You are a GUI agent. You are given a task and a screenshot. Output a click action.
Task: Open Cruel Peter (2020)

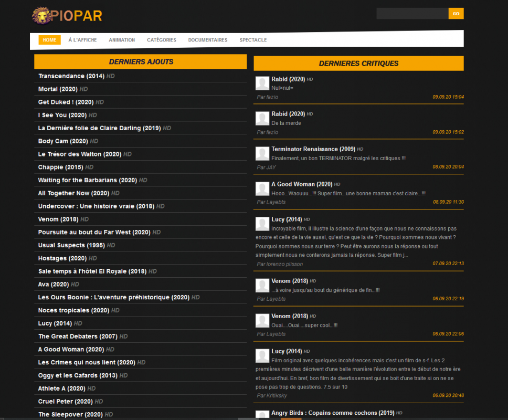pyautogui.click(x=66, y=401)
